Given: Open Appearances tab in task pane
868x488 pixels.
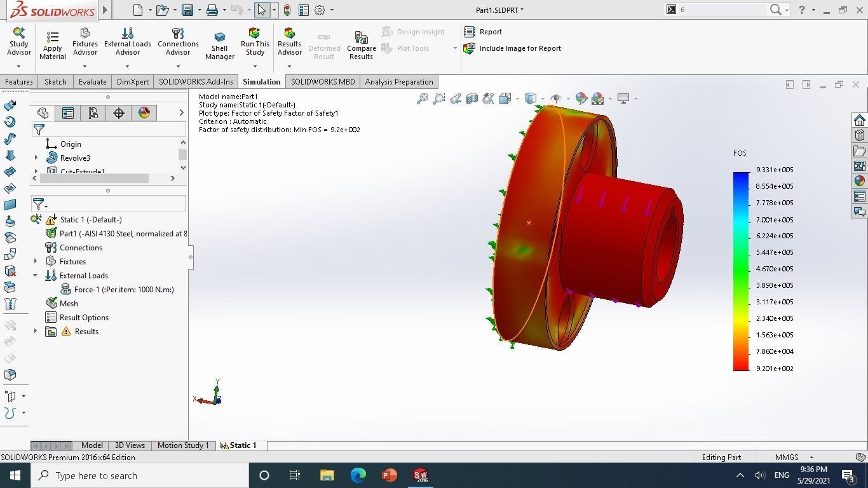Looking at the screenshot, I should click(x=860, y=181).
